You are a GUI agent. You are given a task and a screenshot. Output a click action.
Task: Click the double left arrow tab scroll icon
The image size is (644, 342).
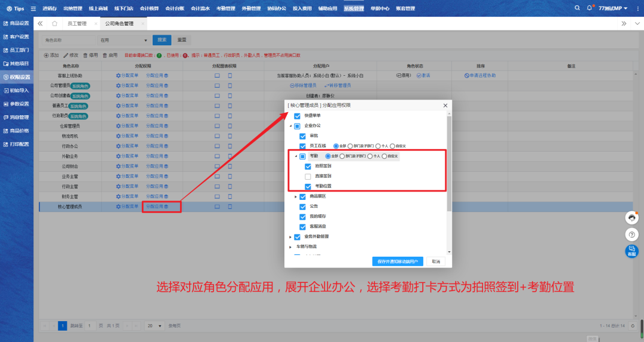[40, 23]
